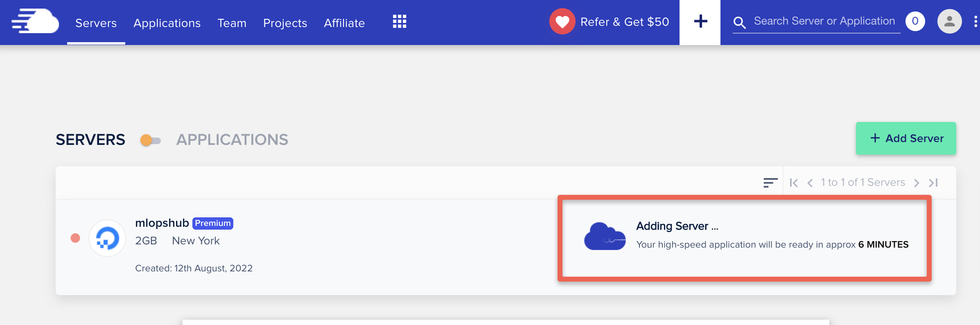Jump to first page of servers
This screenshot has width=980, height=325.
[x=794, y=183]
